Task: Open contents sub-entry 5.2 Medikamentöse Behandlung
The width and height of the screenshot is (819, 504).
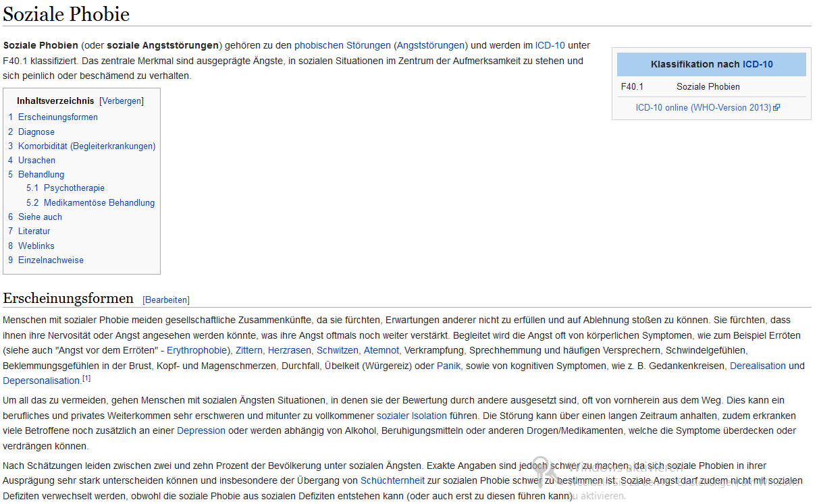Action: (x=90, y=202)
